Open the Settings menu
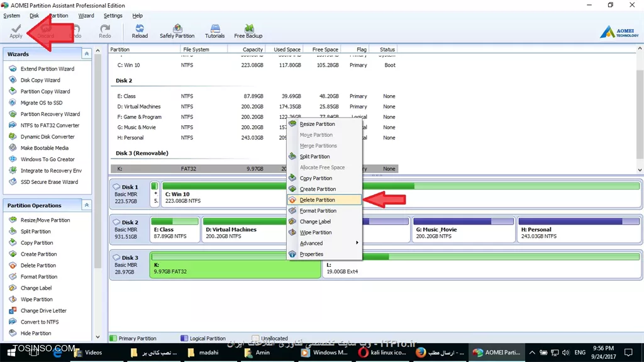 click(113, 16)
